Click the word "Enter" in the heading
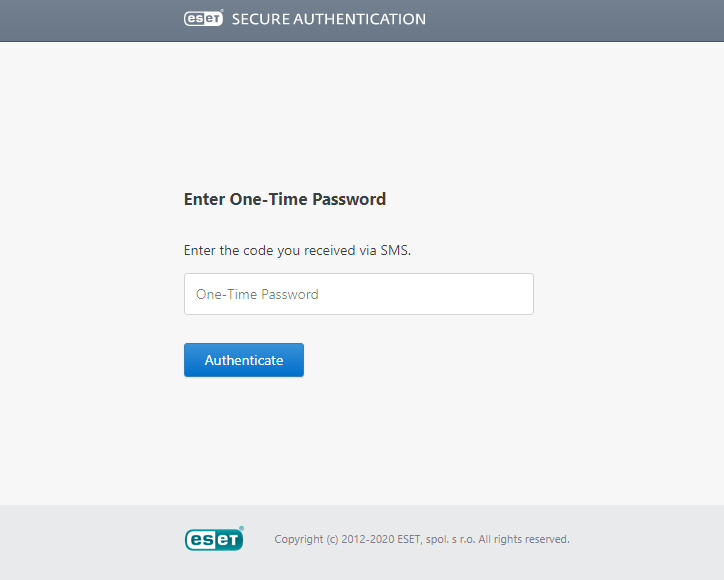Viewport: 724px width, 580px height. (205, 199)
